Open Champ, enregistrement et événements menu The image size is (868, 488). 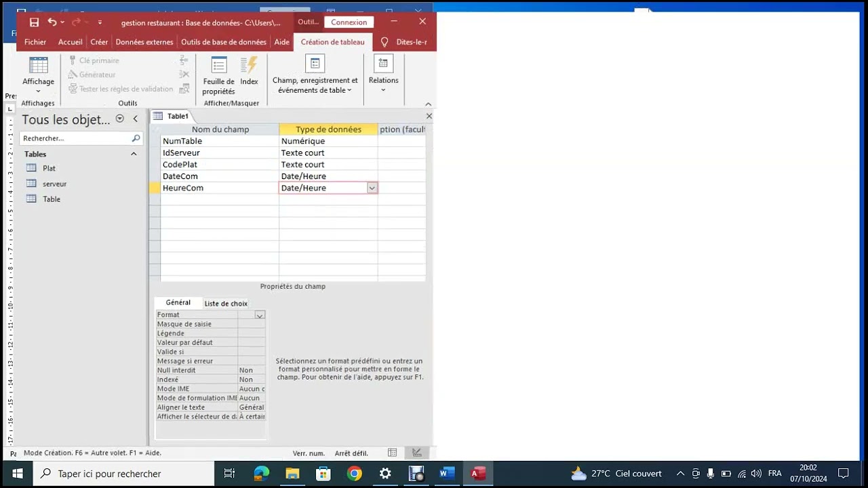[x=315, y=75]
